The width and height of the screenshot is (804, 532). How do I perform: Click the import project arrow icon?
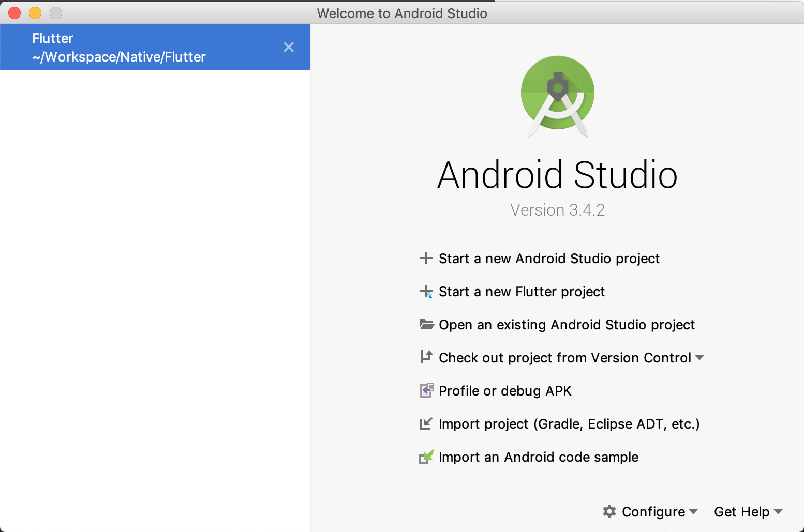426,424
